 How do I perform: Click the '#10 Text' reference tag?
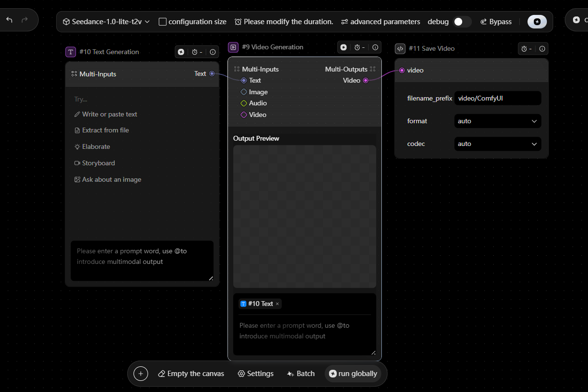coord(260,304)
